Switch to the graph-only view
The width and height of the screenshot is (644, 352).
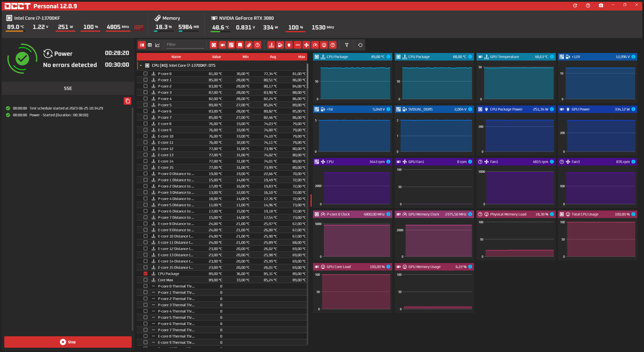tap(157, 45)
